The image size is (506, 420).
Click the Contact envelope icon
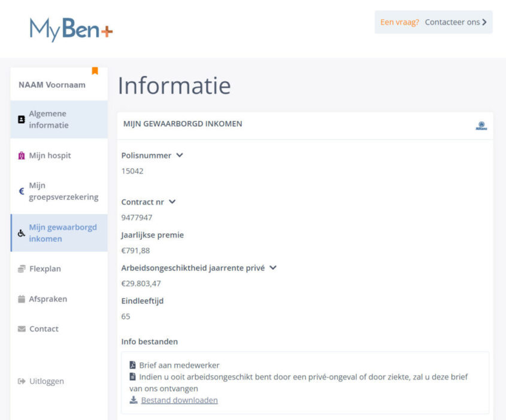(x=22, y=329)
